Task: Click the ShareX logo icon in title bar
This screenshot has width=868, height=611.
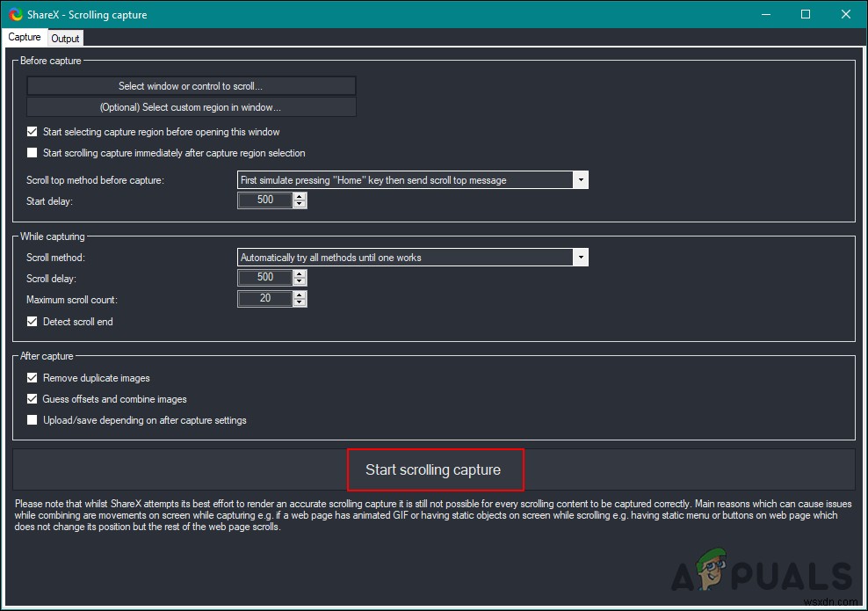Action: point(16,14)
